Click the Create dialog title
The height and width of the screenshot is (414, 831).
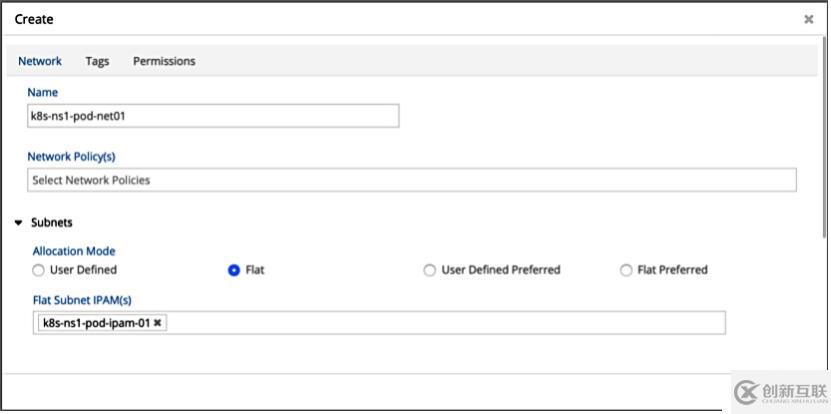34,19
